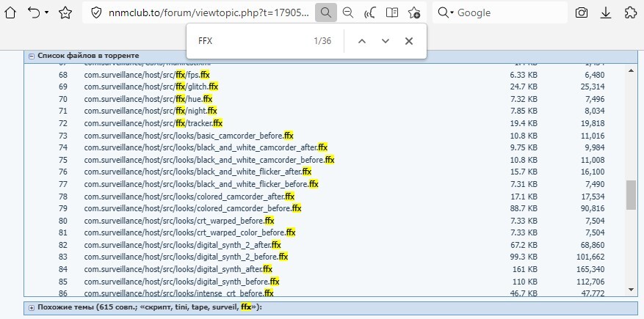Click the file path ffx/fps.ffx

[x=147, y=75]
